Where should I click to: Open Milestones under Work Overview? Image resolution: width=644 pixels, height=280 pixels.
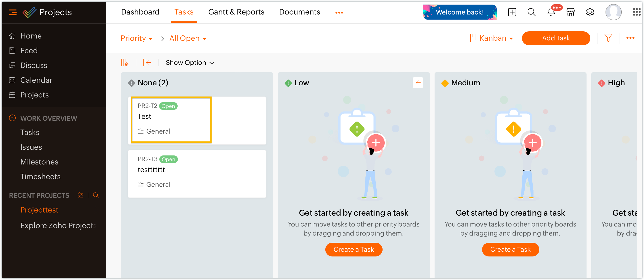click(x=39, y=162)
